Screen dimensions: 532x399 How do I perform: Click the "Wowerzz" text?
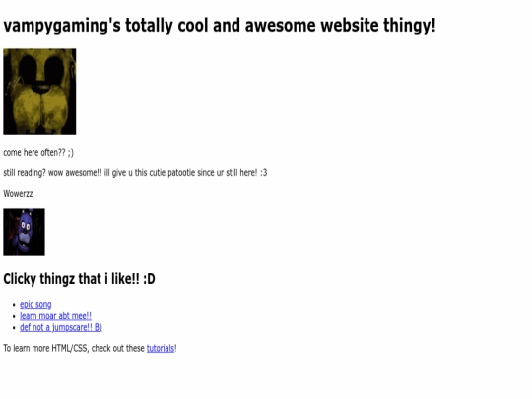(18, 194)
